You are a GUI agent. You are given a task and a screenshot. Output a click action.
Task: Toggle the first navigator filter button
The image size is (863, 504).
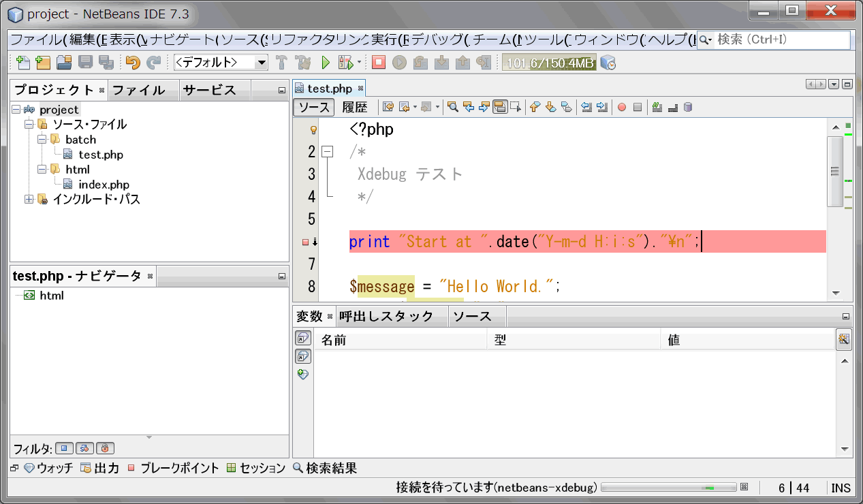point(64,448)
